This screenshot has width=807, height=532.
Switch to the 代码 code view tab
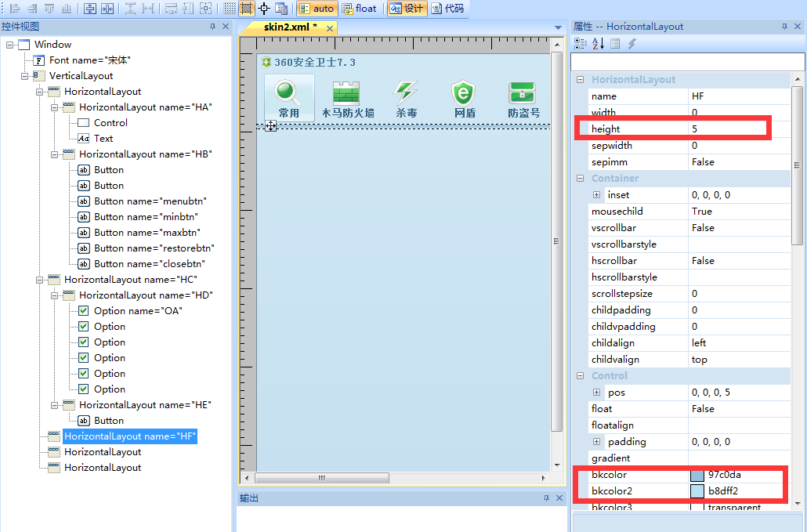point(449,9)
